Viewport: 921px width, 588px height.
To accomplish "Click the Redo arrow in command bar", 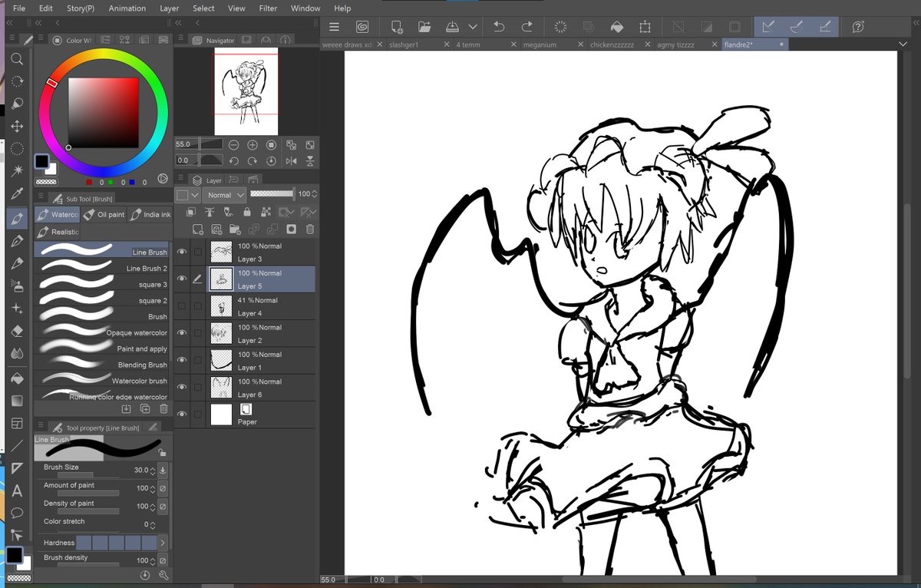I will tap(527, 26).
